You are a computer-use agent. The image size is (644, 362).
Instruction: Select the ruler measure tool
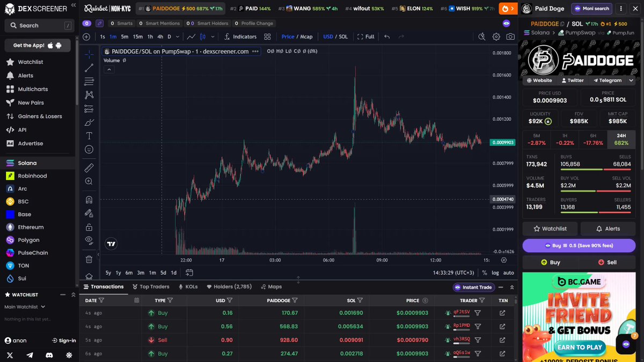[89, 168]
